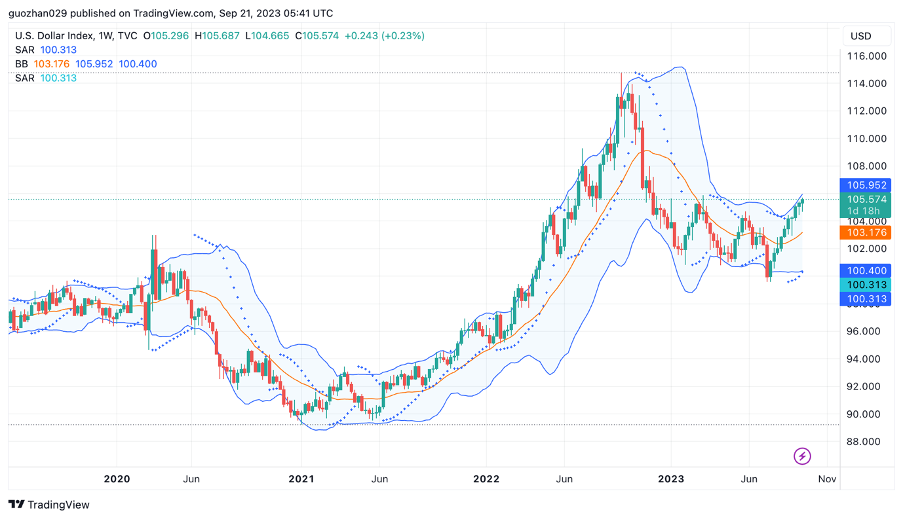904x520 pixels.
Task: Click the 2020 label on time axis
Action: tap(117, 479)
